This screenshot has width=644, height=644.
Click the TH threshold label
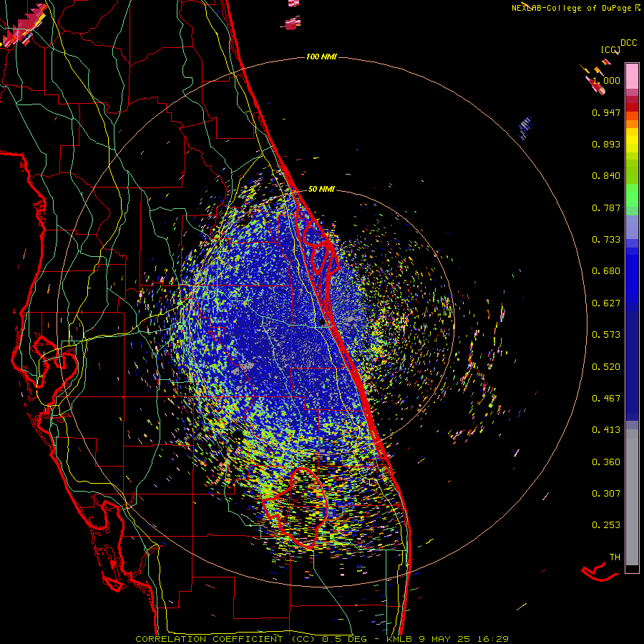pyautogui.click(x=615, y=557)
